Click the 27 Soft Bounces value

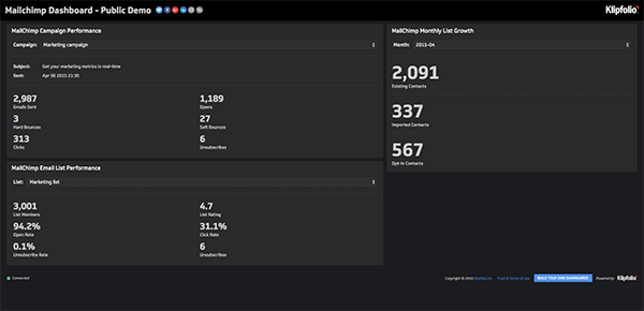205,119
